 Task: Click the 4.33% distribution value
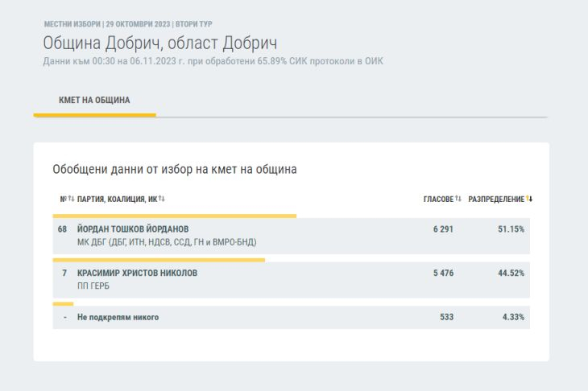click(x=513, y=317)
